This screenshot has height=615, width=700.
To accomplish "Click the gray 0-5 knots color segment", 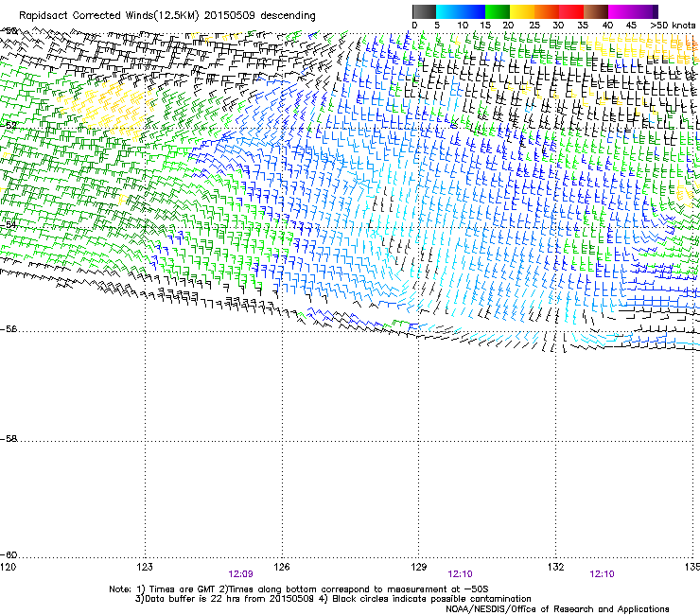I will tap(424, 11).
